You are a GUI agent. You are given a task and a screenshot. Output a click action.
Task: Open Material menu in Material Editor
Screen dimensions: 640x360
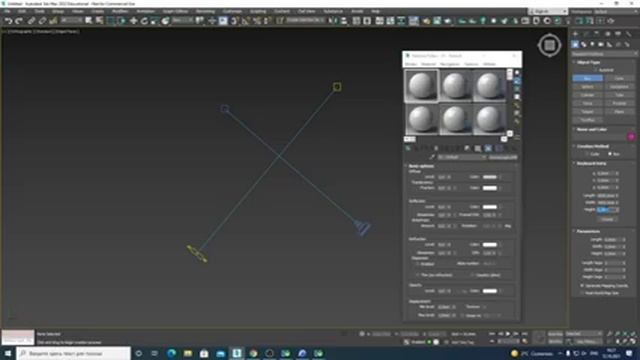tap(429, 64)
